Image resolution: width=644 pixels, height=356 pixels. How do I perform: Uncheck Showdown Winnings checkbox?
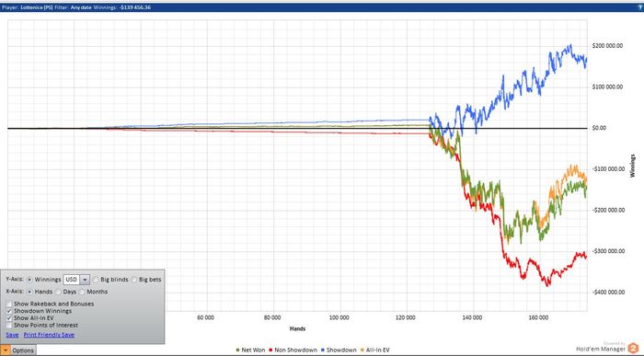coord(9,311)
